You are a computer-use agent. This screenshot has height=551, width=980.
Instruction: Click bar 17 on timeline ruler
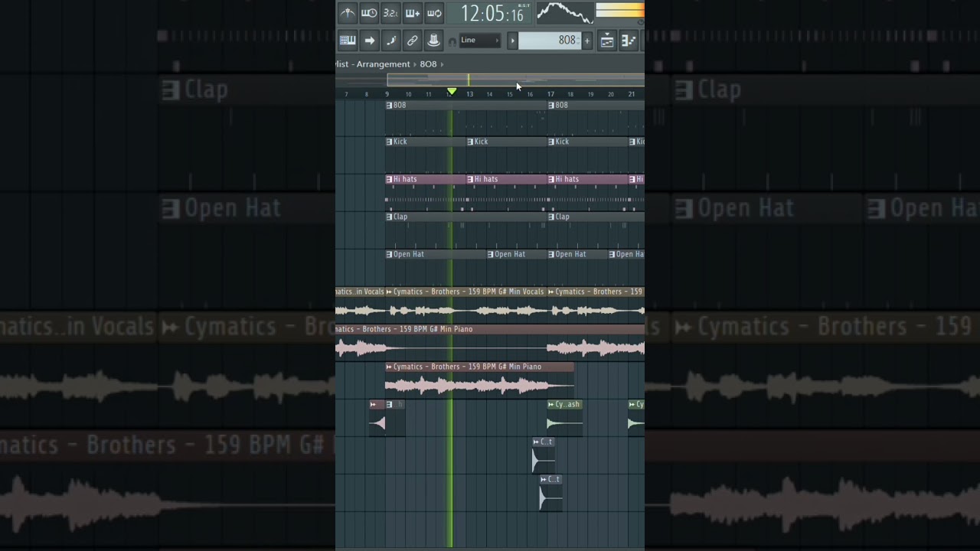[550, 94]
